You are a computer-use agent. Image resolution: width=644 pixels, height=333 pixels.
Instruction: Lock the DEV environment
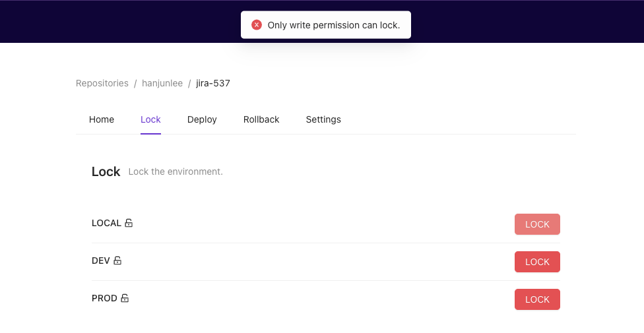click(537, 262)
